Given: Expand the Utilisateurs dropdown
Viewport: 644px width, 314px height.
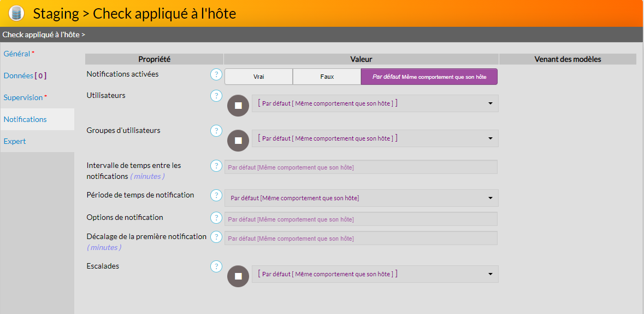Looking at the screenshot, I should (x=375, y=103).
